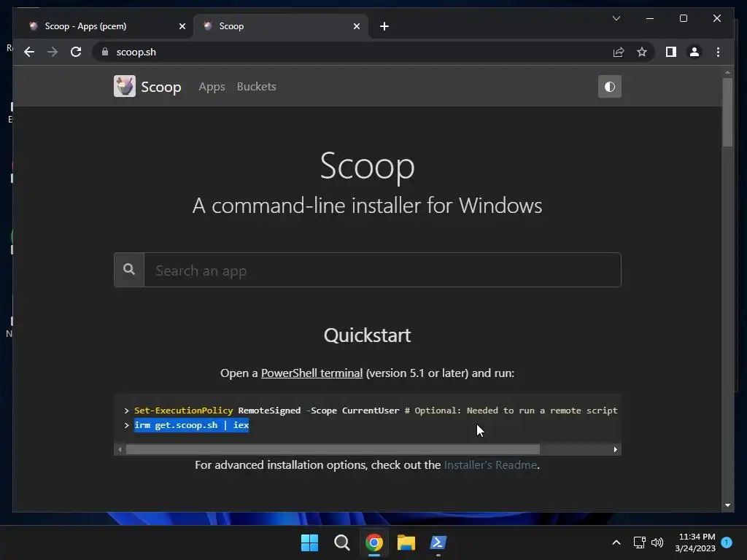Bookmark this page with star icon

click(x=642, y=52)
